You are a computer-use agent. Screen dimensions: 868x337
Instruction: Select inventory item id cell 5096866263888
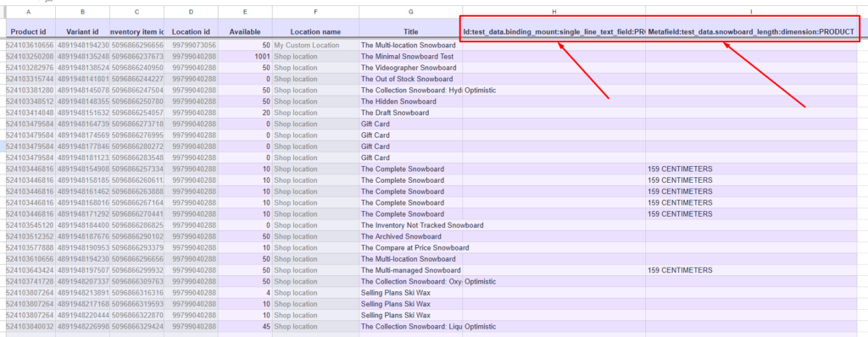pos(136,191)
